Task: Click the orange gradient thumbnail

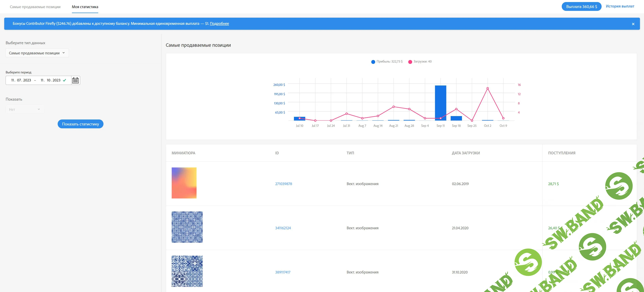Action: point(184,183)
